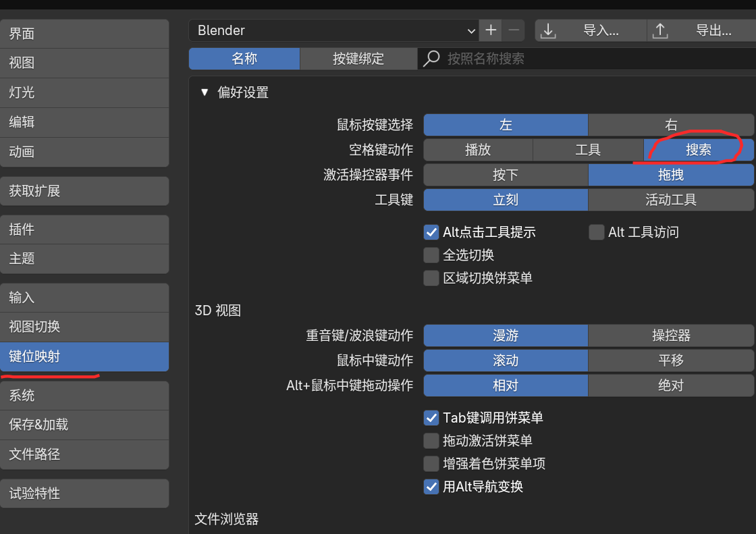Set 鼠标中键动作 to 滚动
Screen dimensions: 756x534
click(506, 361)
